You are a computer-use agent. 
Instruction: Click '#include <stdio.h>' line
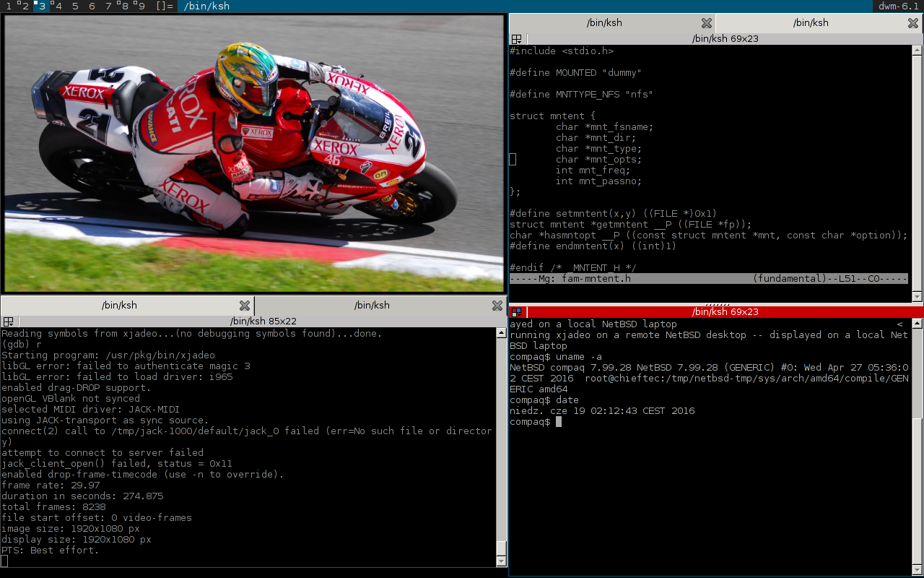tap(562, 51)
